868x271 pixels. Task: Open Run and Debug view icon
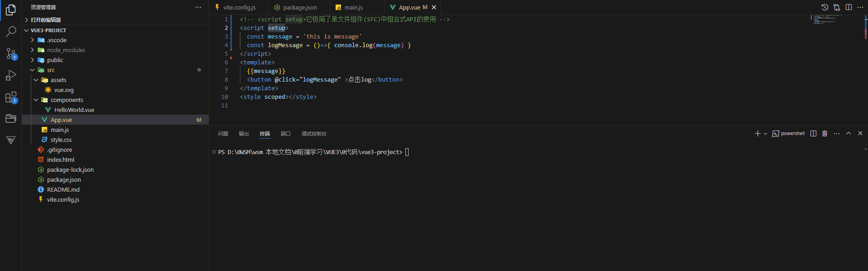11,75
